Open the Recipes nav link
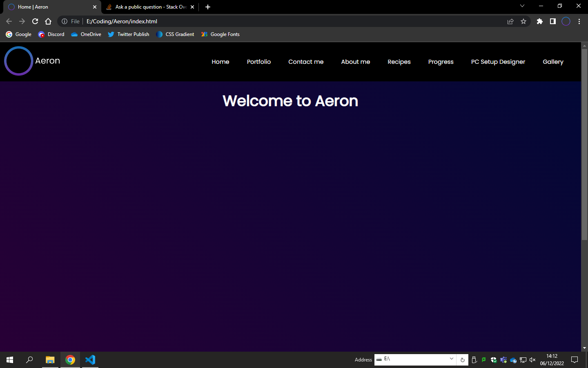 399,62
